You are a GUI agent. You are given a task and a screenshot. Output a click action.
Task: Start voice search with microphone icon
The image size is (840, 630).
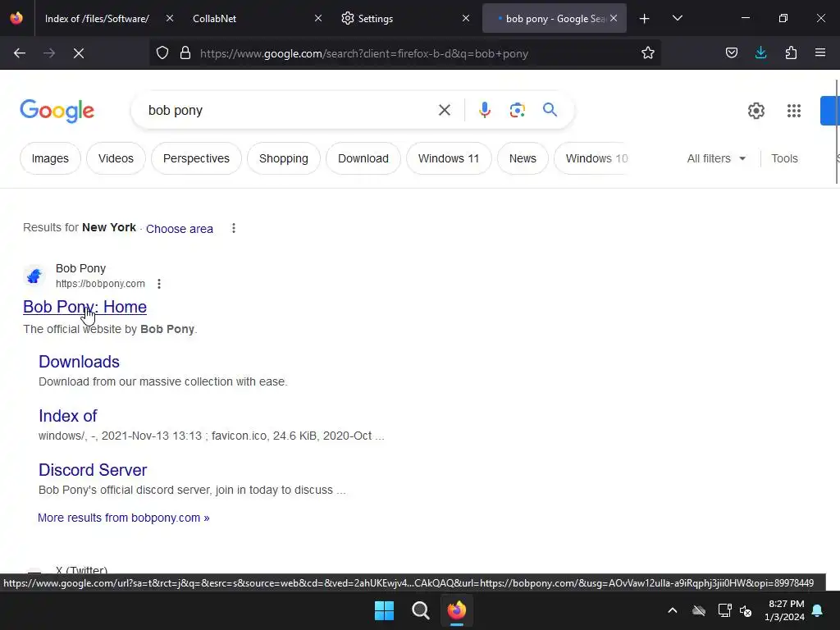484,110
